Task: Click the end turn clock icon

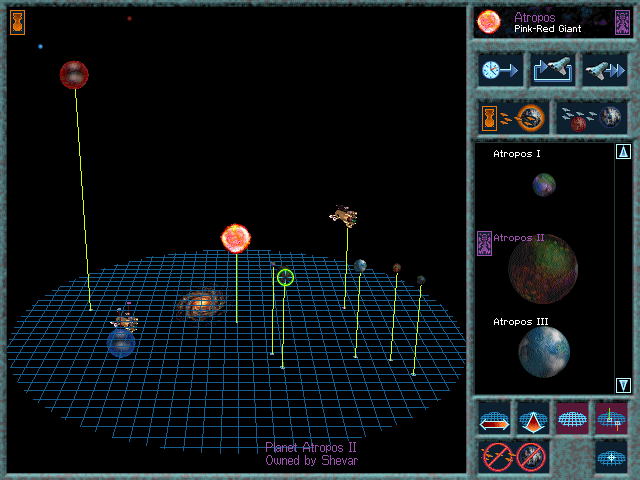Action: pyautogui.click(x=500, y=70)
